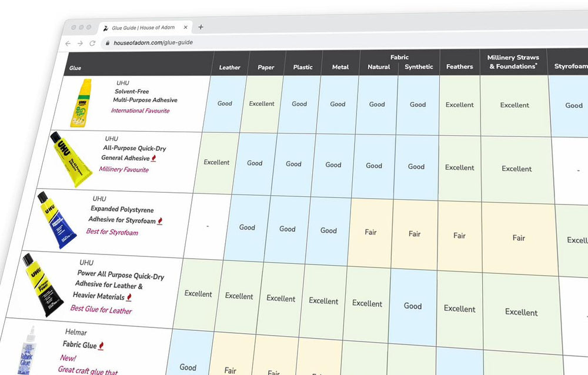Click Millinery Straws & Foundations header
588x375 pixels.
(513, 62)
